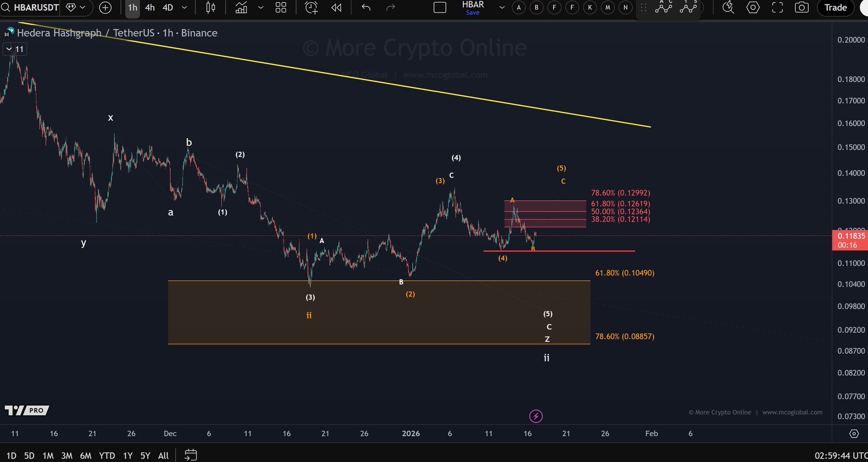This screenshot has height=462, width=868.
Task: Start bar replay with the rewind icon
Action: click(x=336, y=8)
